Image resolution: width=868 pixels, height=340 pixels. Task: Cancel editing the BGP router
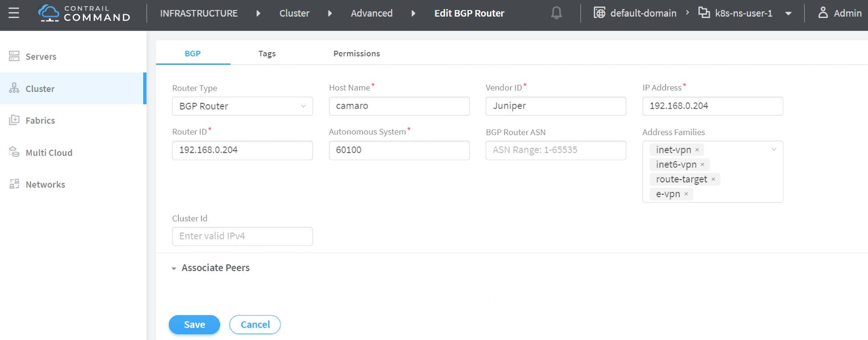click(x=255, y=324)
